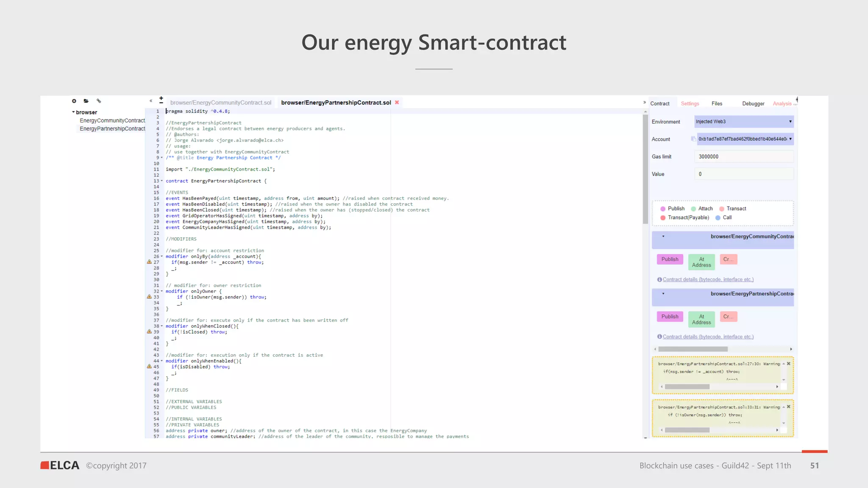Viewport: 868px width, 488px height.
Task: Click info icon beside EnergyPartnershipContract details link
Action: (659, 337)
